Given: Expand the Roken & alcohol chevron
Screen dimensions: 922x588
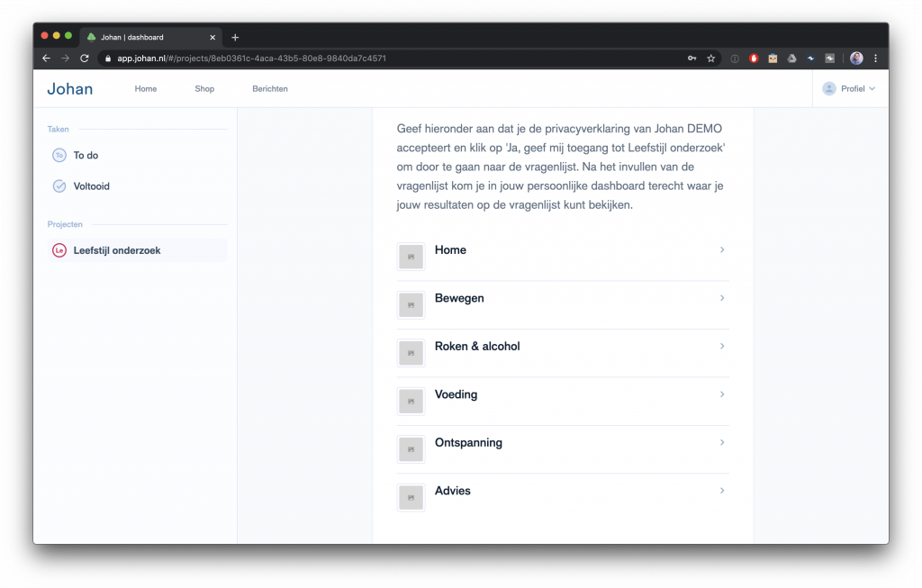Looking at the screenshot, I should pyautogui.click(x=722, y=347).
